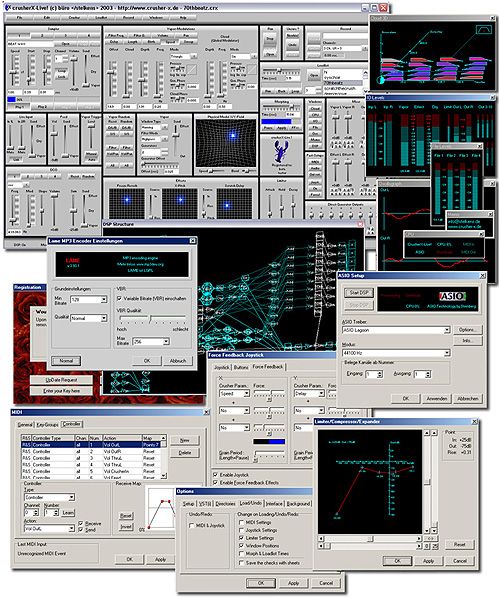The width and height of the screenshot is (500, 598).
Task: Click the ASIO logo in ASIO Setup
Action: [x=452, y=296]
